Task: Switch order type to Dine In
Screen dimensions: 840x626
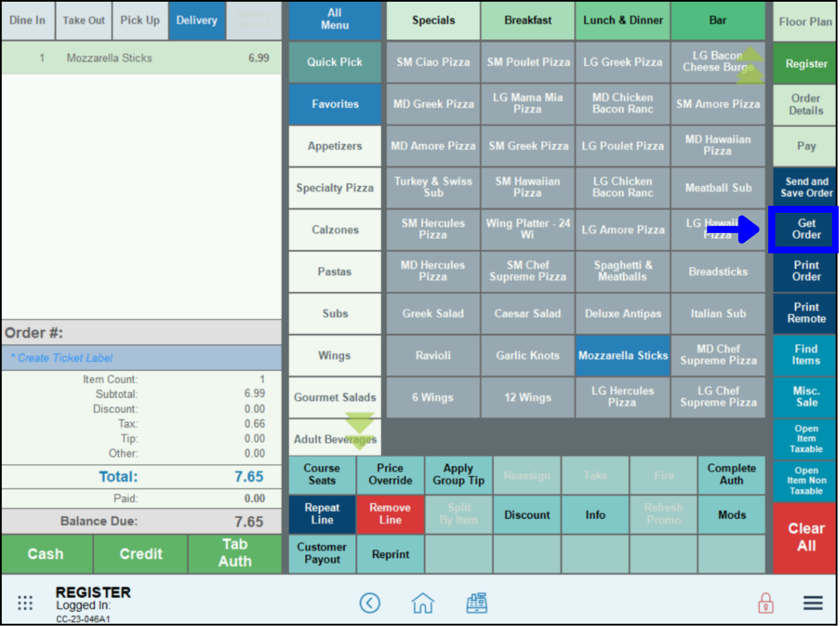Action: point(28,20)
